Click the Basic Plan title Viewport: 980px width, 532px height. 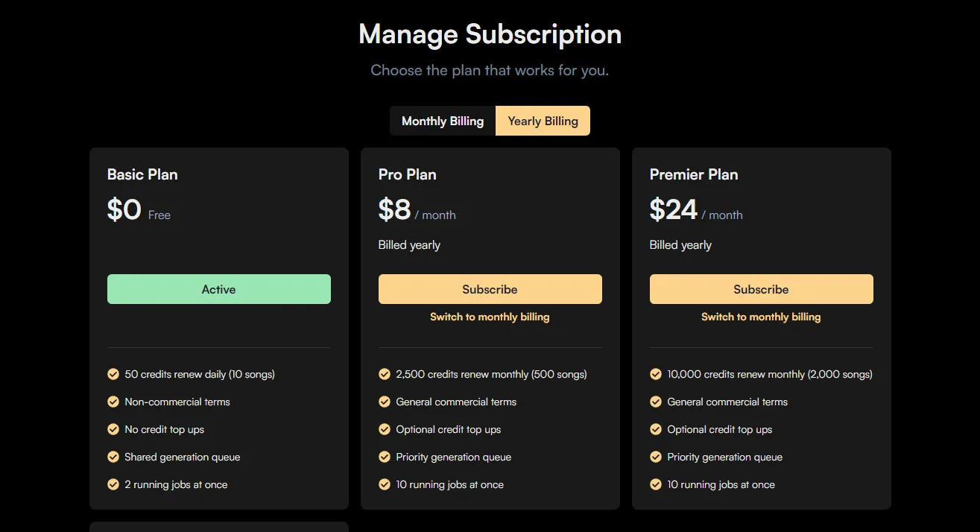[x=142, y=174]
